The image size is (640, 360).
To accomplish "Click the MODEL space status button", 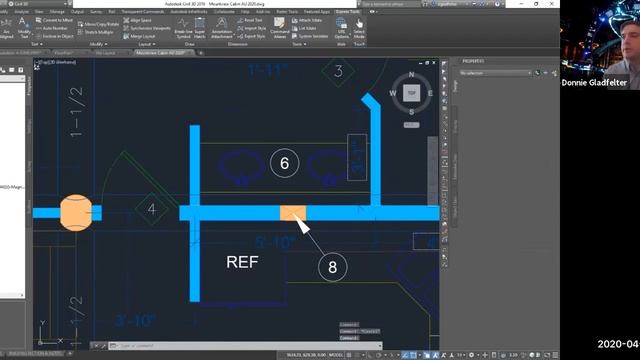I will tap(336, 355).
